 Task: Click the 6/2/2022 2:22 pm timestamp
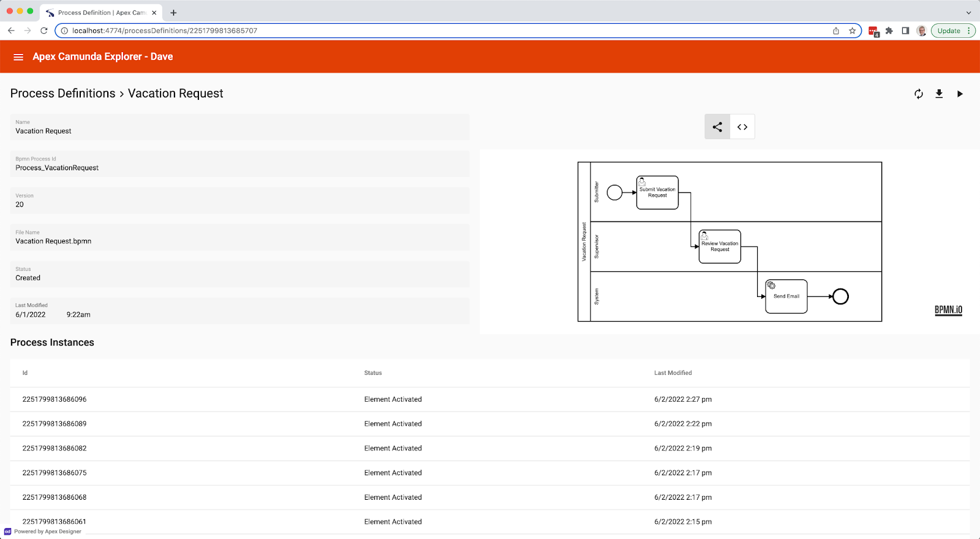click(683, 424)
